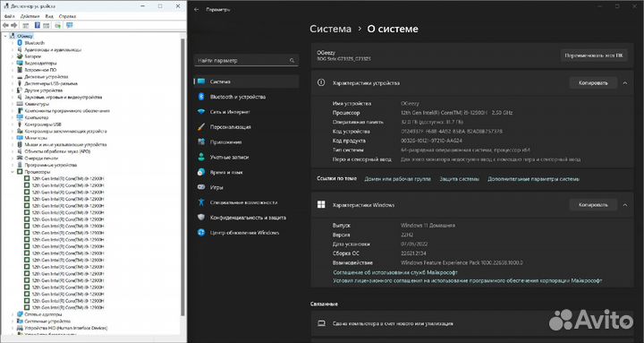Open the Вид menu in Device Manager

point(49,16)
